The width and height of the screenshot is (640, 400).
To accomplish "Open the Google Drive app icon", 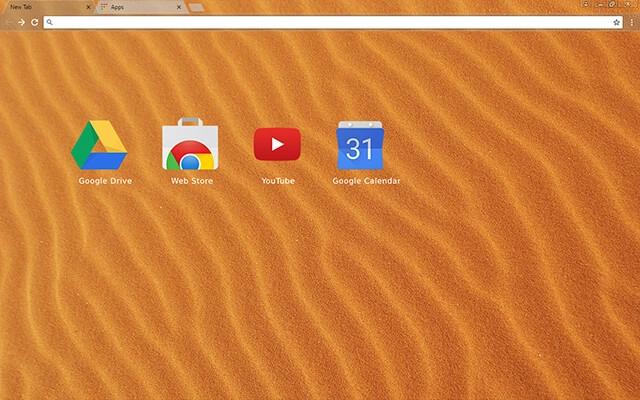I will click(99, 145).
